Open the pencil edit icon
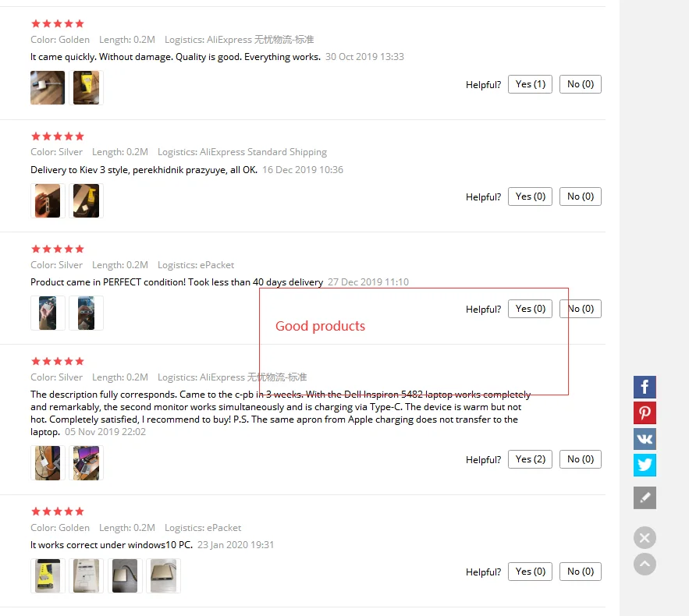Viewport: 689px width, 616px height. coord(645,498)
